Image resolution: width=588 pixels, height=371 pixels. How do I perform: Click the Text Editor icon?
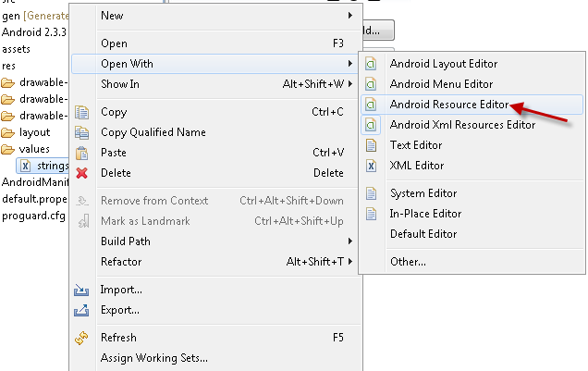point(372,145)
